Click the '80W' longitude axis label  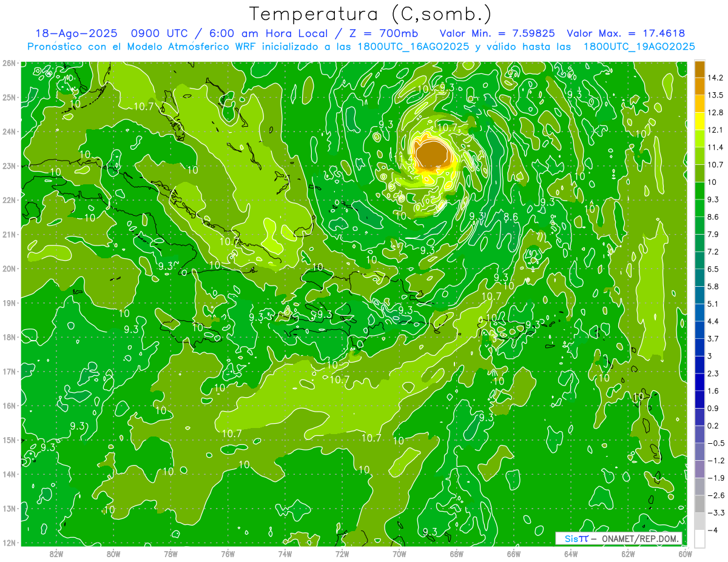pyautogui.click(x=113, y=554)
